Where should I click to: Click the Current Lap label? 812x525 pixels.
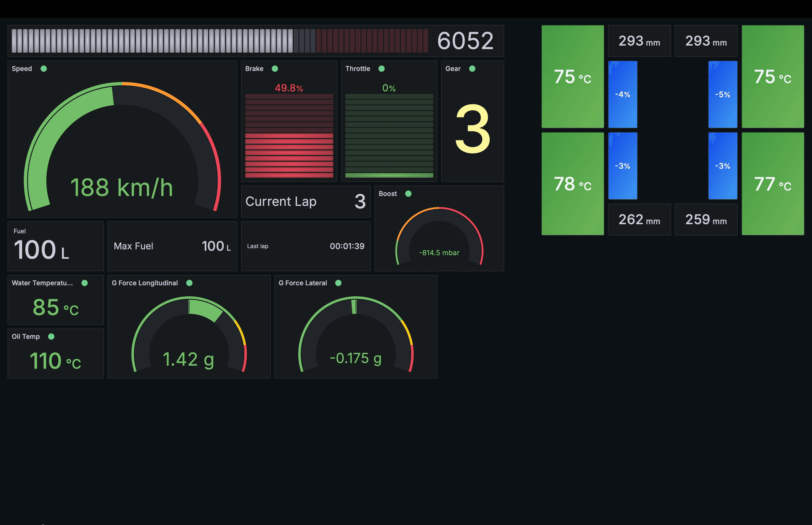click(x=281, y=201)
